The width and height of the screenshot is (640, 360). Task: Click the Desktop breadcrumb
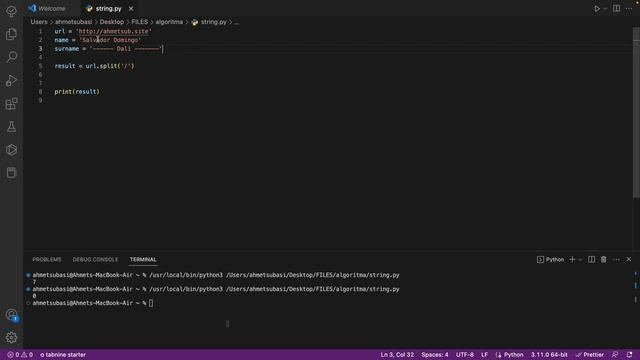(111, 22)
